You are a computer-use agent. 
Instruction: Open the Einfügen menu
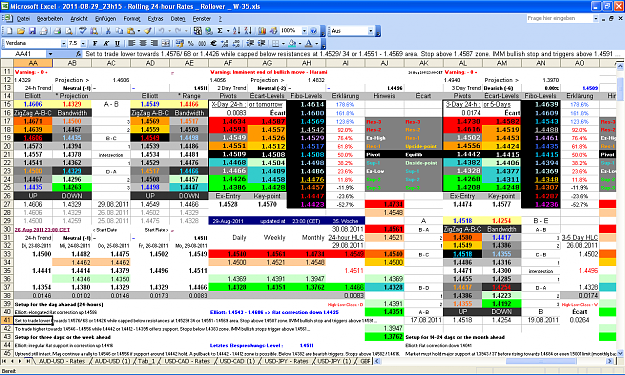(106, 18)
